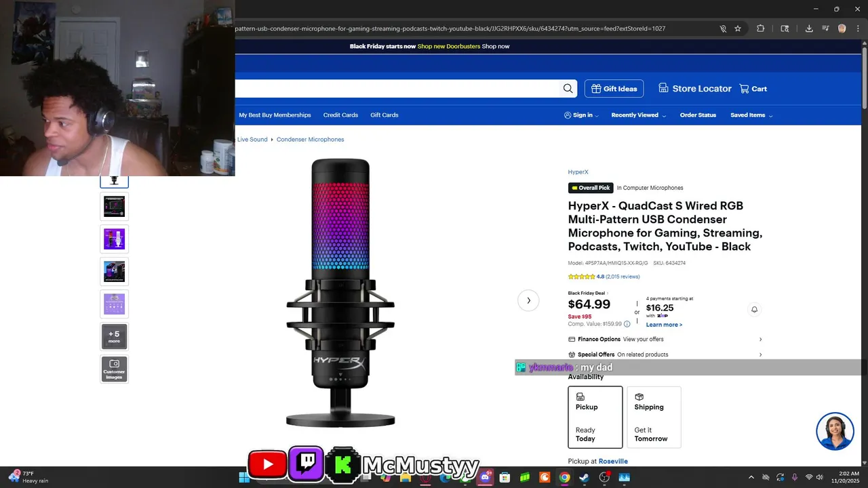Go to Live Sound breadcrumb
Image resolution: width=868 pixels, height=488 pixels.
pos(252,140)
